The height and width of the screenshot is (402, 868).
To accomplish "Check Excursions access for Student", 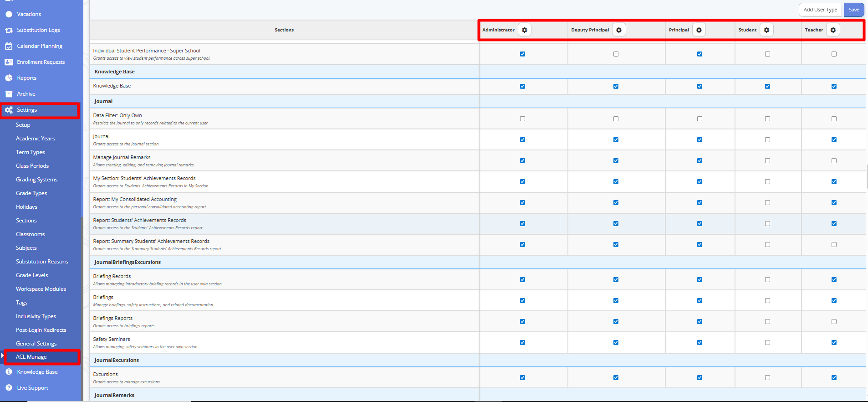I will click(x=767, y=378).
